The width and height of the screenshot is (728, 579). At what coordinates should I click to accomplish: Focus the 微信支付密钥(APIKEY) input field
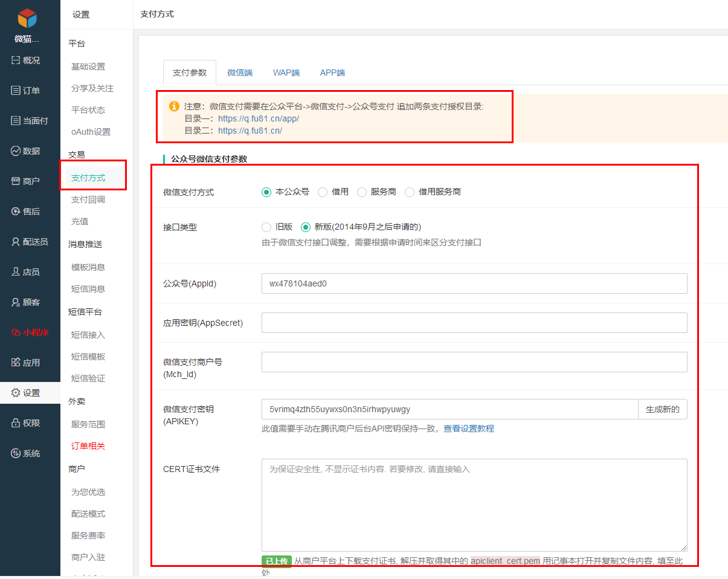click(449, 409)
